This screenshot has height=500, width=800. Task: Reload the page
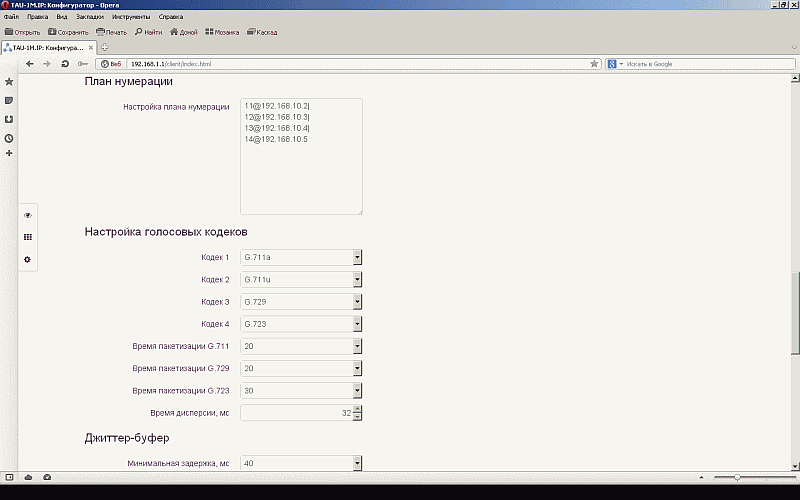65,64
